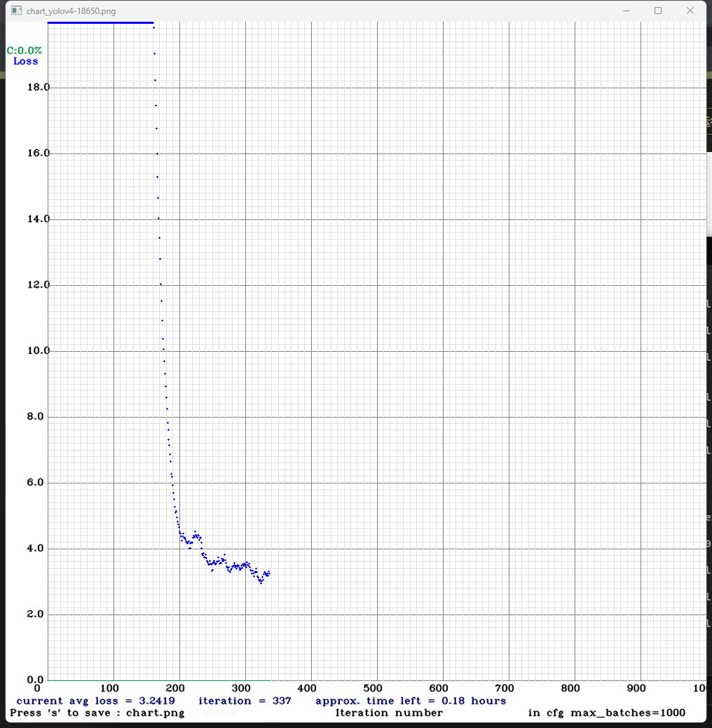Click the Iteration number axis title
This screenshot has width=712, height=728.
coord(389,713)
